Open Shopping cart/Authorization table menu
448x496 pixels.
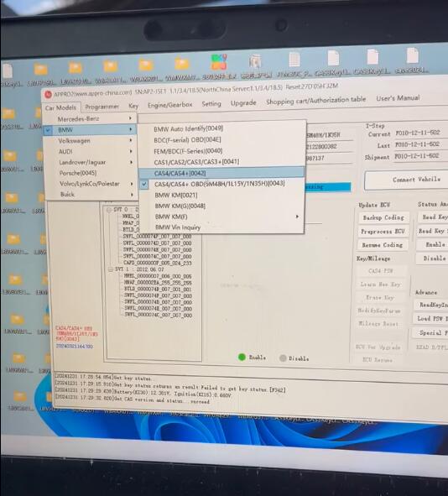pos(315,100)
